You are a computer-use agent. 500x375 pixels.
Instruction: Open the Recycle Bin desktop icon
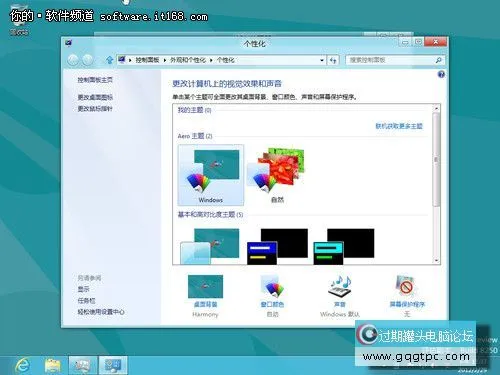(19, 20)
